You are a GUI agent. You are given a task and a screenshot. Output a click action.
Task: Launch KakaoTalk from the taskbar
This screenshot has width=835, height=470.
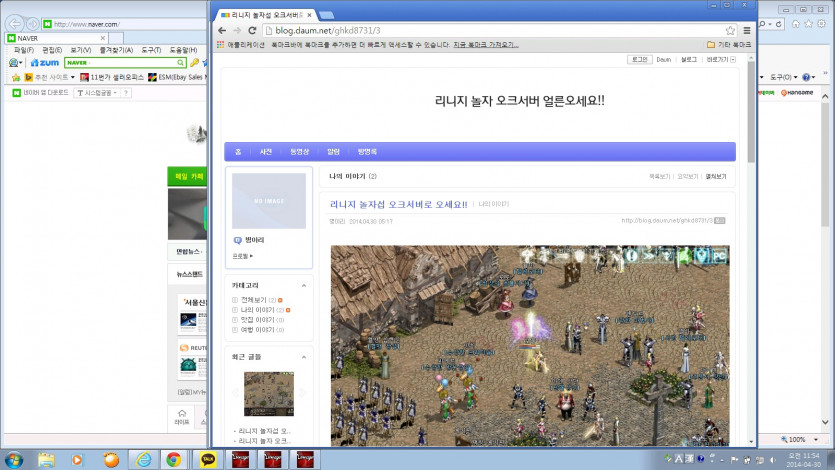click(209, 459)
